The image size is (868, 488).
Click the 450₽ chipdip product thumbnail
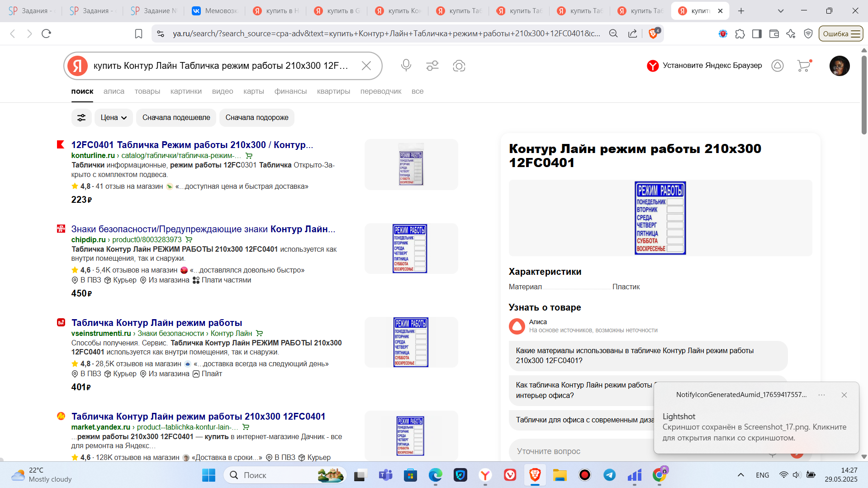[411, 249]
